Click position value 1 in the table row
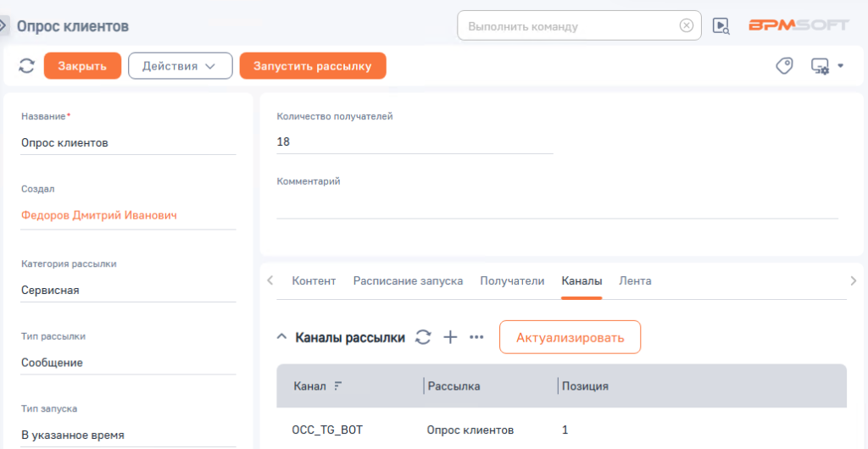The image size is (868, 449). 565,430
